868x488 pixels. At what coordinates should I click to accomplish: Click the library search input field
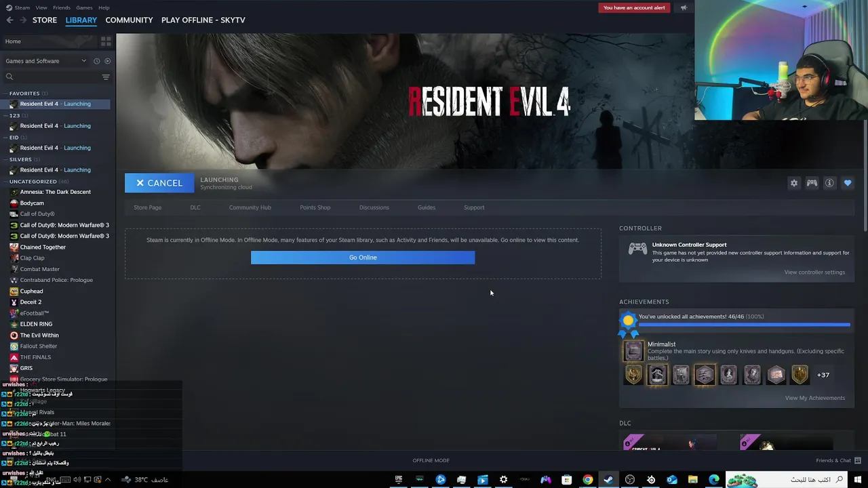[x=57, y=77]
